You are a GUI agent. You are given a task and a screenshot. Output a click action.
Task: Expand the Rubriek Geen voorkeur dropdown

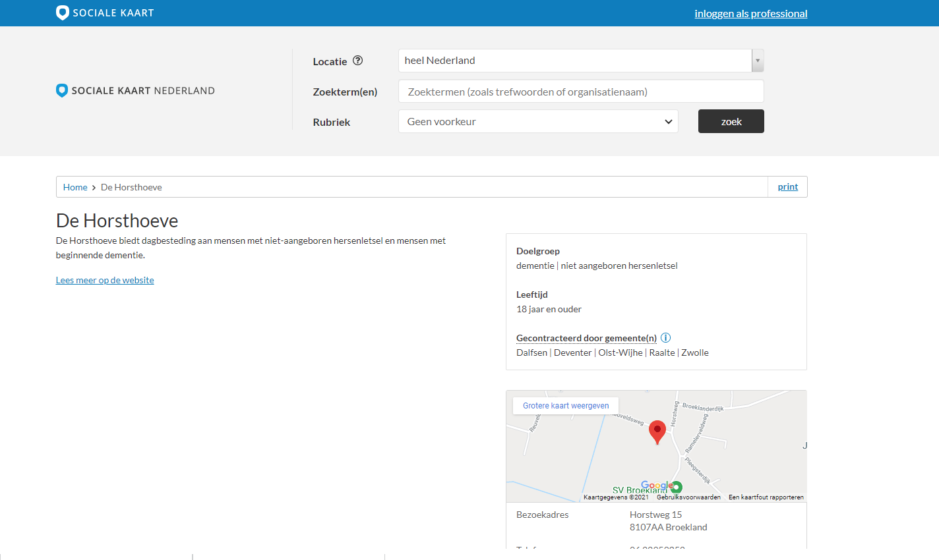(x=538, y=121)
